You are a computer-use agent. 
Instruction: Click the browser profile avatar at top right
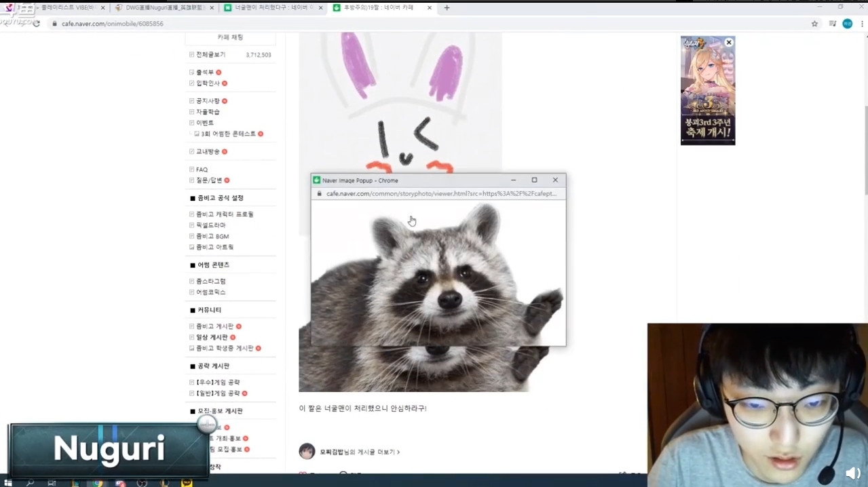point(847,23)
